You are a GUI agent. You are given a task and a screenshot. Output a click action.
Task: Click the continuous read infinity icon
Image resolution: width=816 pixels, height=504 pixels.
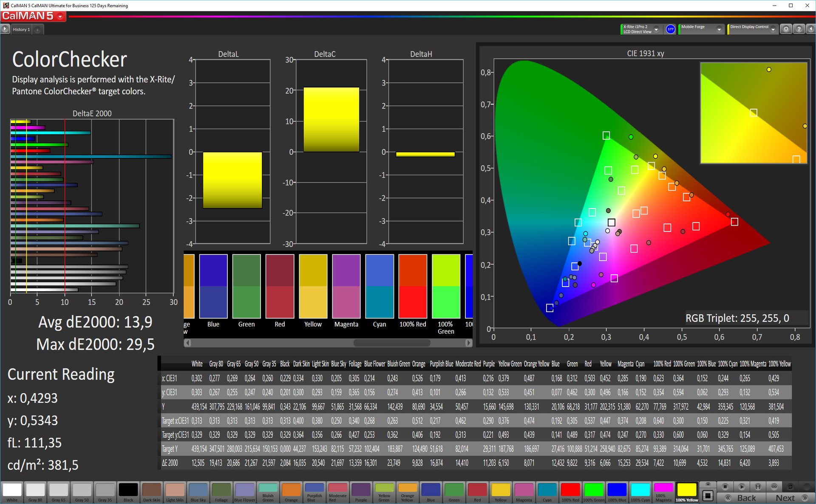pos(774,487)
